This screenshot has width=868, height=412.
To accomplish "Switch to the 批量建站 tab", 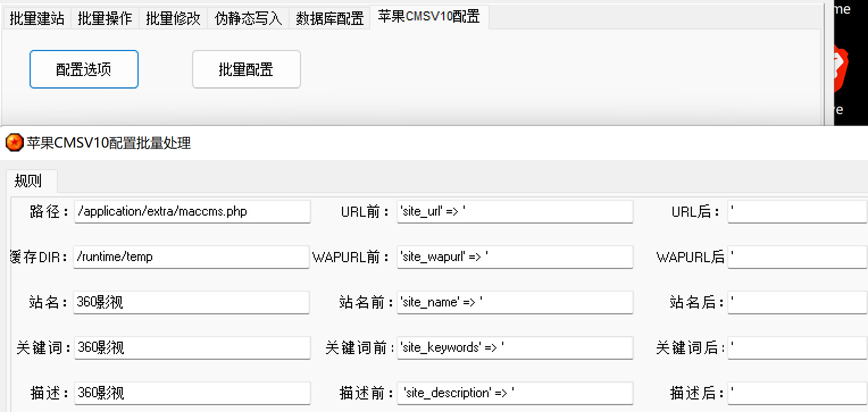I will [x=37, y=19].
